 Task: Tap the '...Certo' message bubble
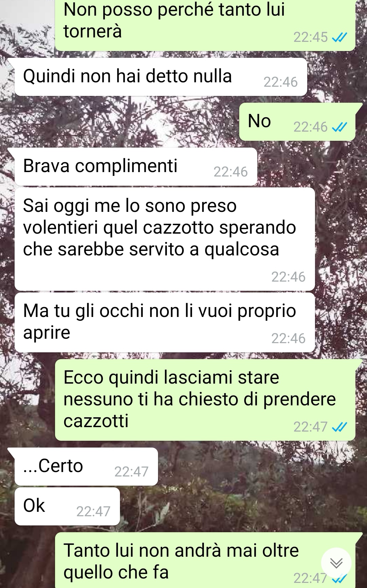[86, 467]
